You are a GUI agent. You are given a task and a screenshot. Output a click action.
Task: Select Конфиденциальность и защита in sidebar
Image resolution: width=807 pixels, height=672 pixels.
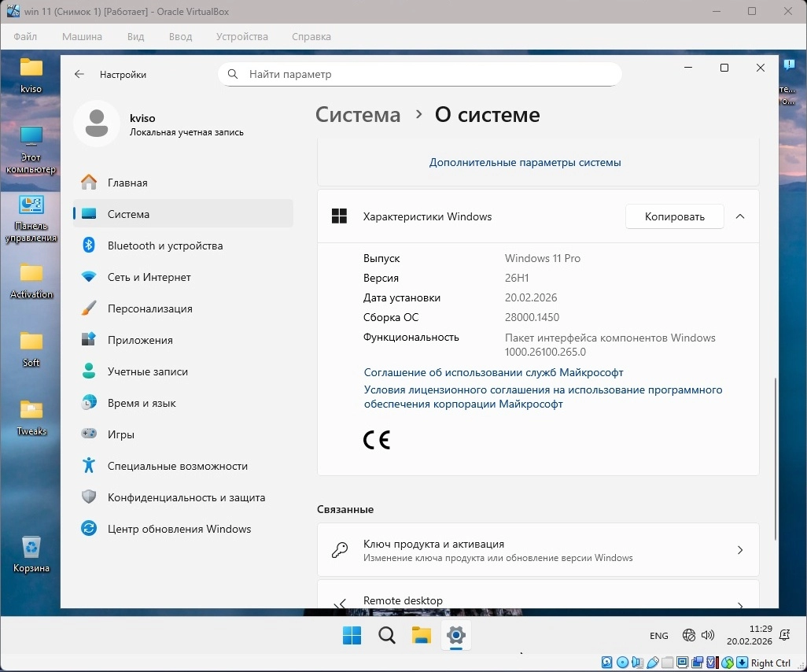pos(186,497)
